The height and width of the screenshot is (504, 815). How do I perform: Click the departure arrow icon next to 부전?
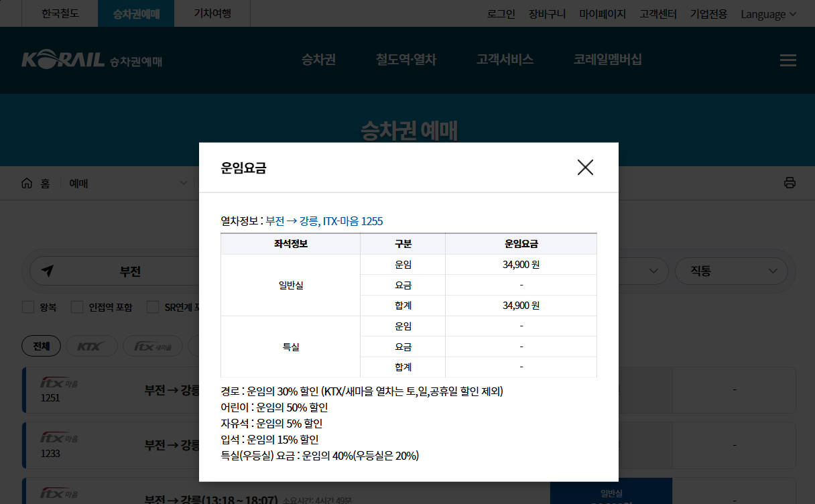(47, 271)
